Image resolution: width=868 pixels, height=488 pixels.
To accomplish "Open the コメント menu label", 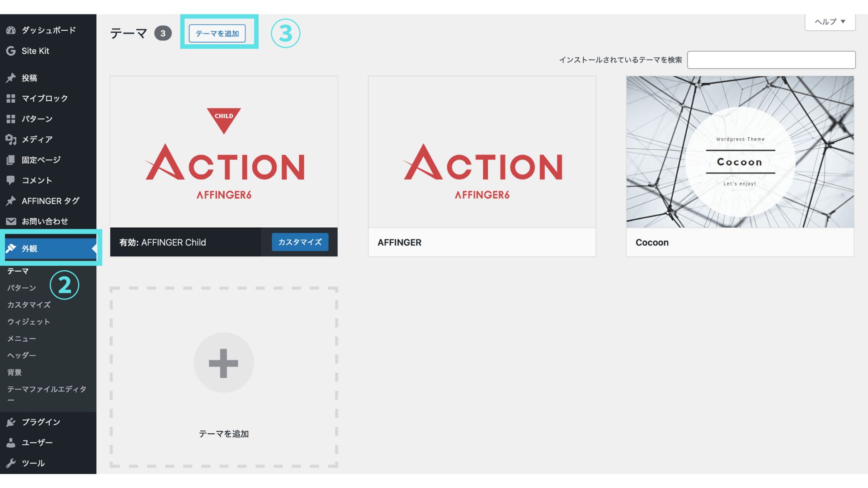I will (x=37, y=180).
